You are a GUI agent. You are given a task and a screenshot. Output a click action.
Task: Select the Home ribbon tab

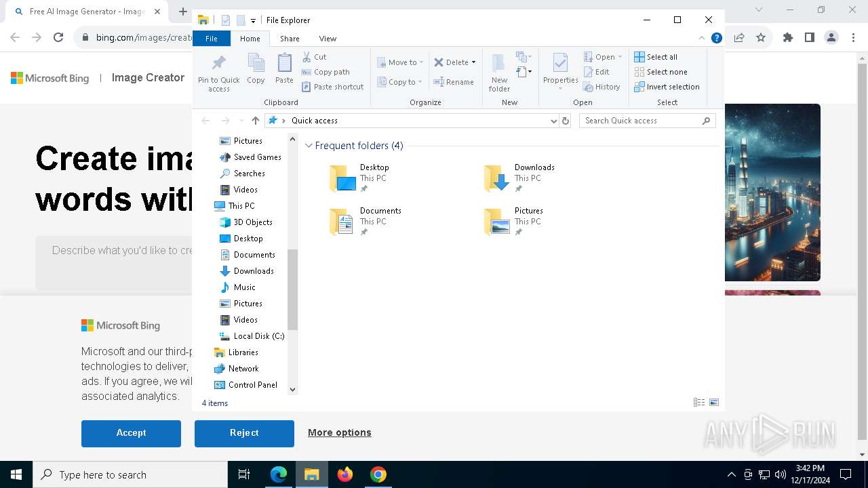(250, 39)
